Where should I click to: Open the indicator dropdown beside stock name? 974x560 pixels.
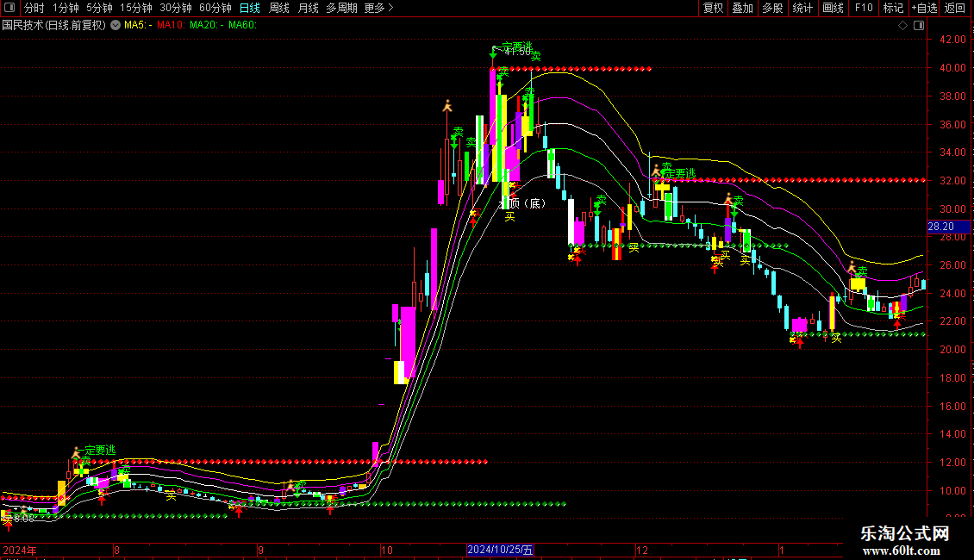pyautogui.click(x=116, y=26)
